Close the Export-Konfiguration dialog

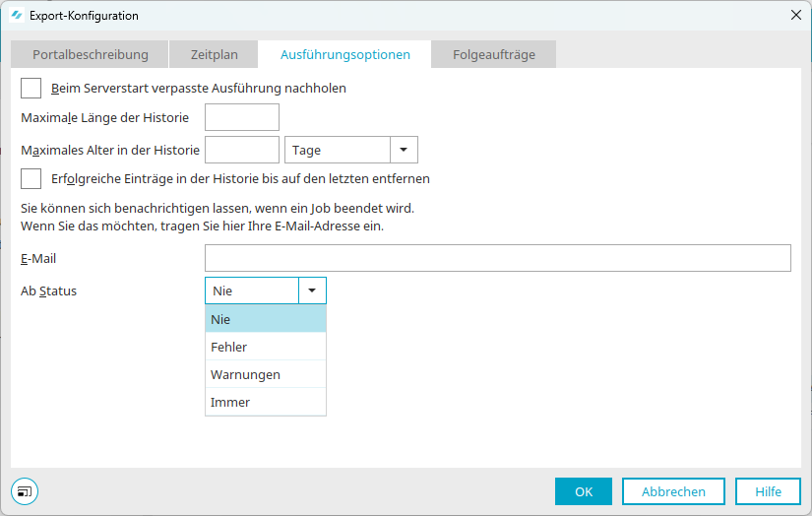tap(795, 16)
